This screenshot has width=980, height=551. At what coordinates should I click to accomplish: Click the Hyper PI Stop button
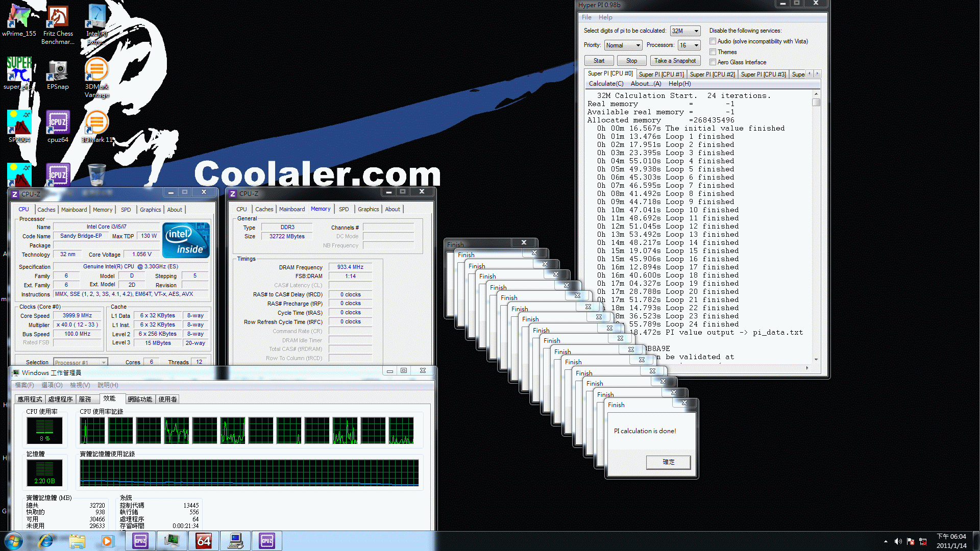click(x=631, y=61)
